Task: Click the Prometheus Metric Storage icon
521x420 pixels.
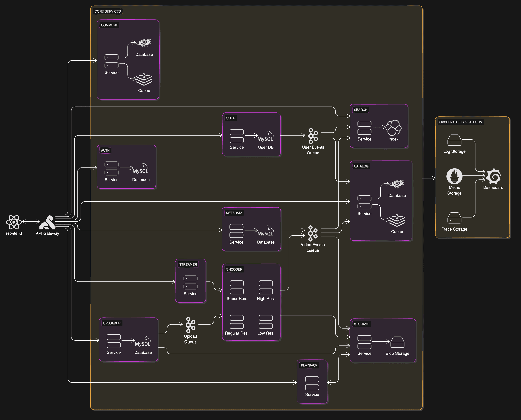Action: [454, 176]
